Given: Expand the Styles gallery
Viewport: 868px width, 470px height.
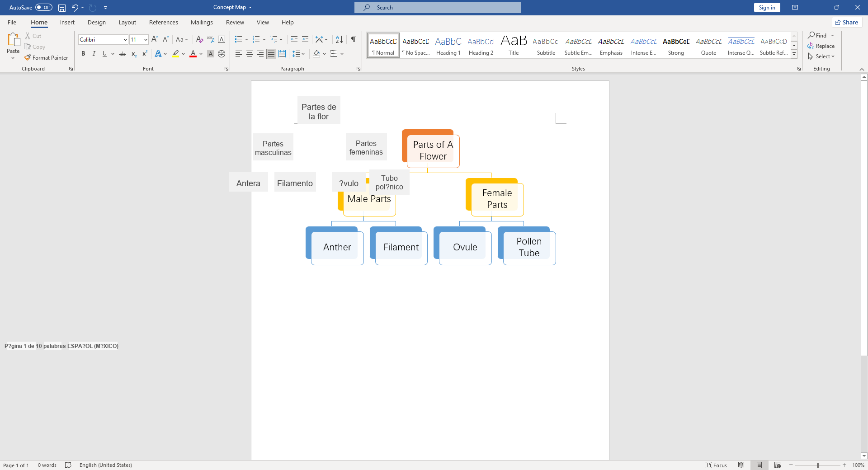Looking at the screenshot, I should click(794, 54).
